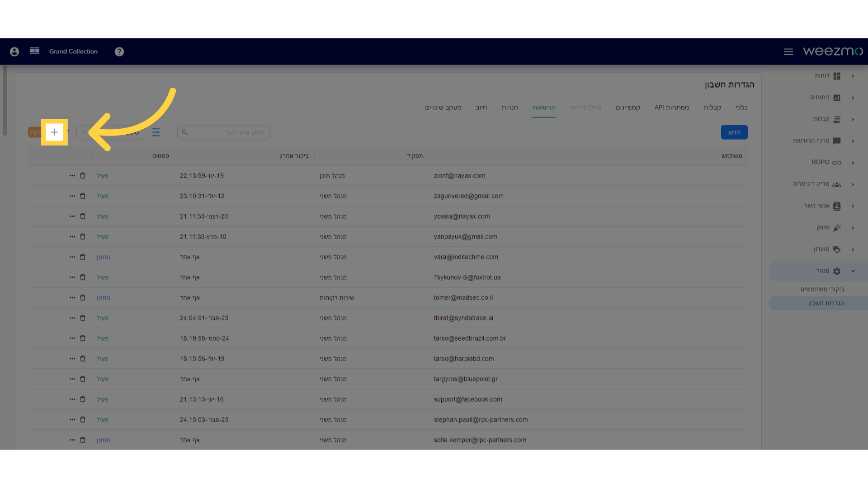Switch to the מפתחות API tab
Image resolution: width=868 pixels, height=488 pixels.
click(672, 107)
